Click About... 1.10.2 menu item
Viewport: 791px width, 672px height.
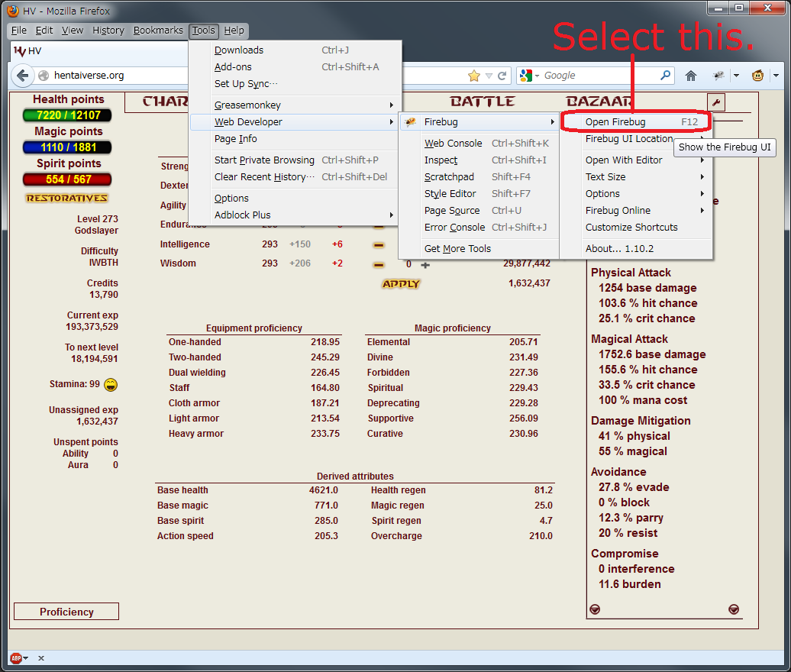[637, 249]
